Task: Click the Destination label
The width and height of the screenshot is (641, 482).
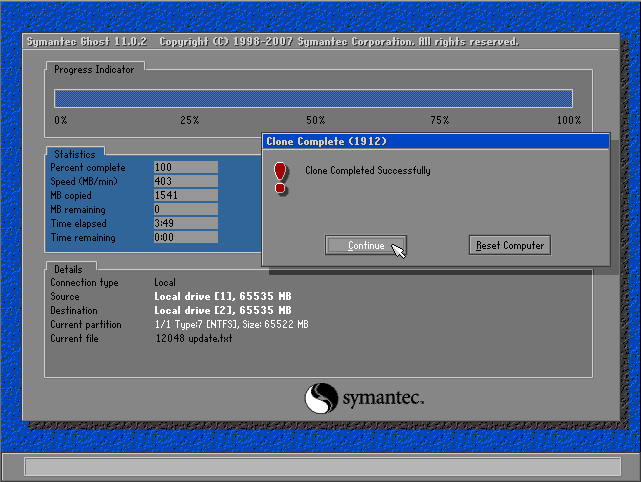Action: tap(74, 311)
